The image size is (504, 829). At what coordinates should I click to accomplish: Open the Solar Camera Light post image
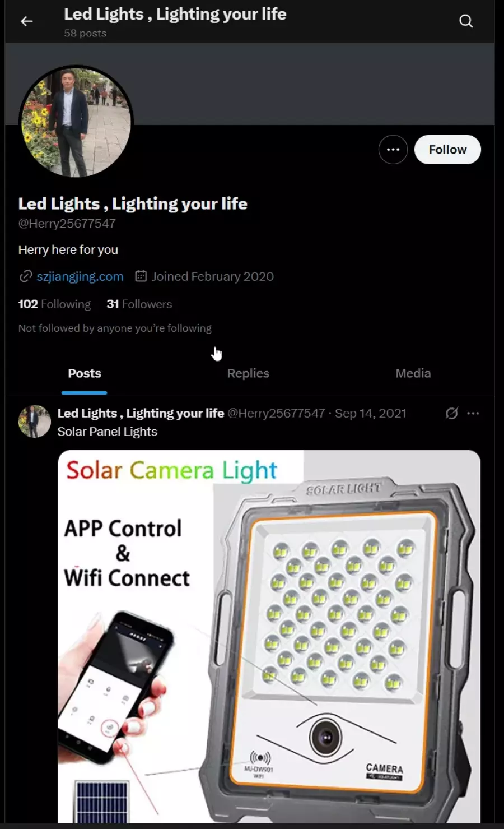pyautogui.click(x=269, y=636)
